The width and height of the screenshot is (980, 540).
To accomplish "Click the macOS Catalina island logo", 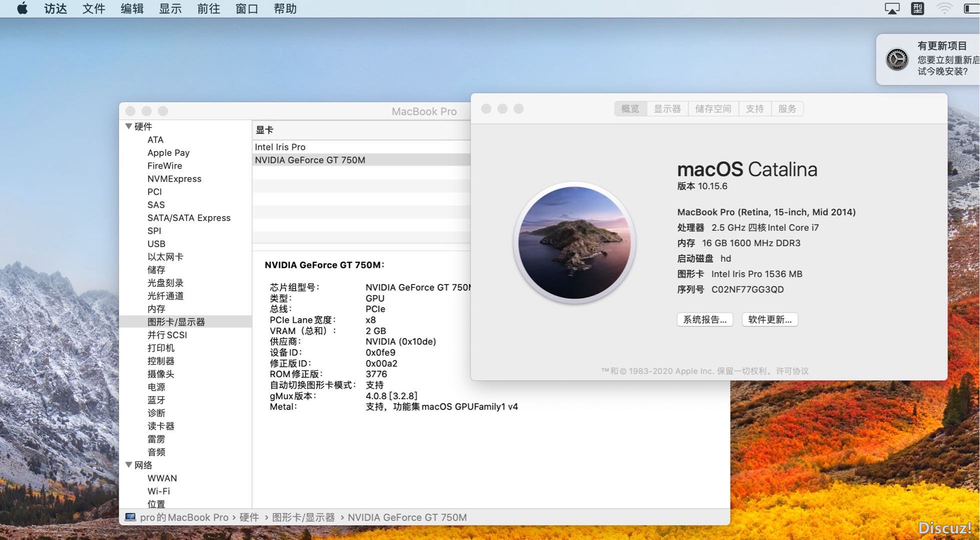I will coord(574,242).
